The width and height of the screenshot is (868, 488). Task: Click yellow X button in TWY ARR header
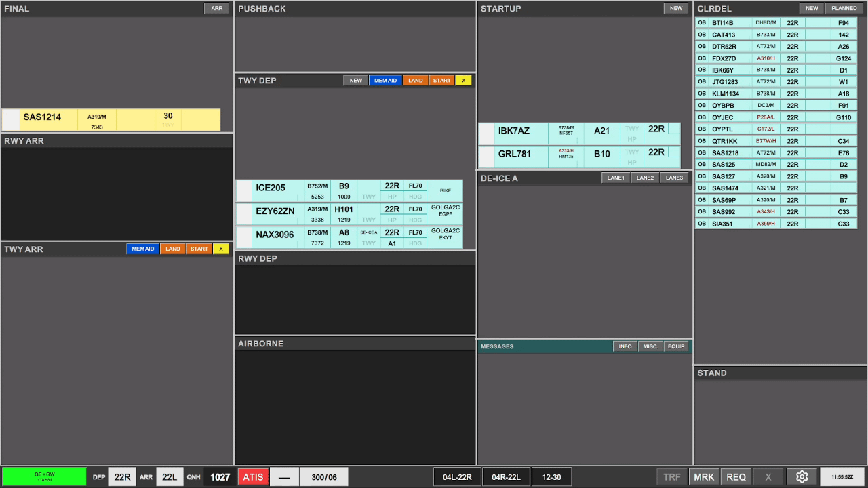pos(221,249)
